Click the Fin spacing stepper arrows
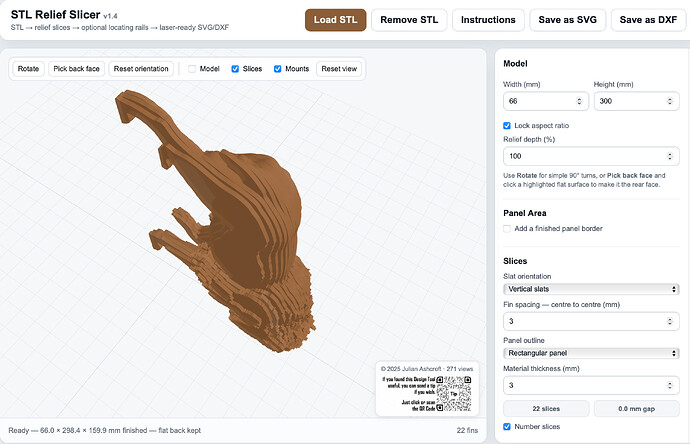This screenshot has width=690, height=444. (x=670, y=321)
